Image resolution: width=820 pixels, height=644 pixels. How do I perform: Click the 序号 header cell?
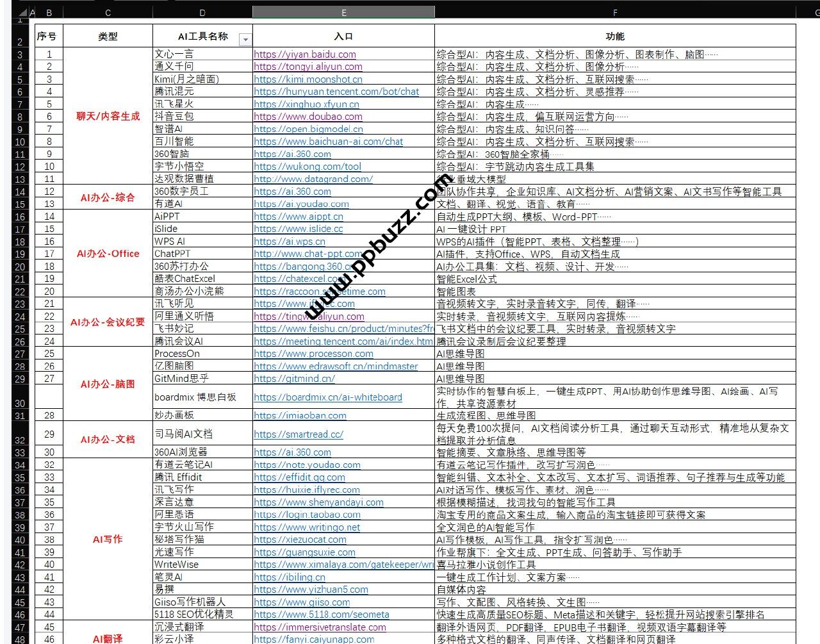click(49, 37)
